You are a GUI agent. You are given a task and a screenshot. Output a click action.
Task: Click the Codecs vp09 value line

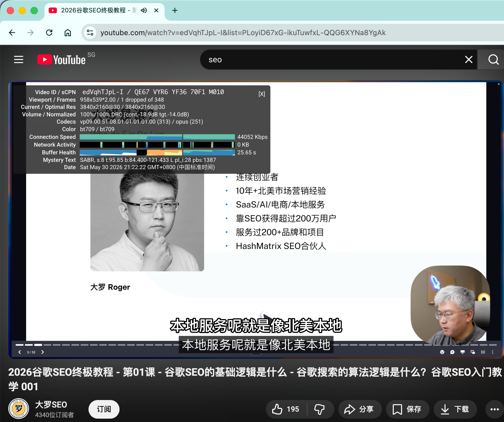pos(142,122)
